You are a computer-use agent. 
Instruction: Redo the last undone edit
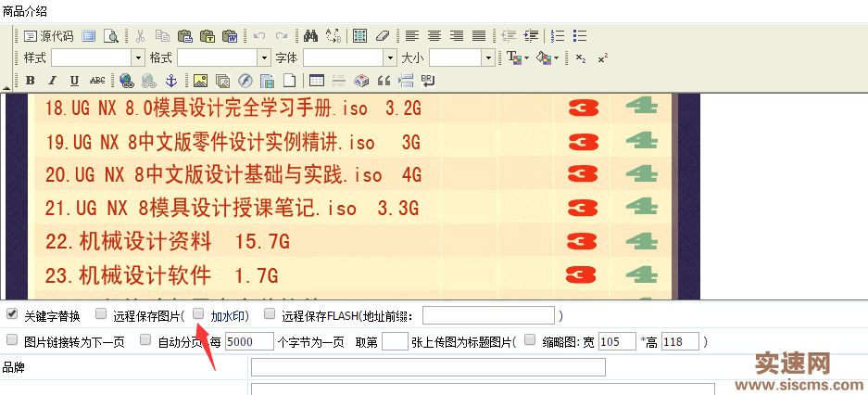[282, 36]
